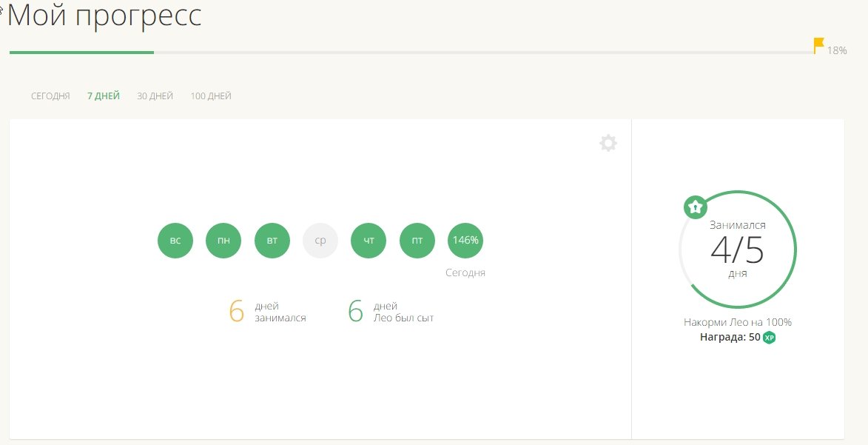Viewport: 868px width, 445px height.
Task: Click the 18% progress label
Action: (x=837, y=51)
